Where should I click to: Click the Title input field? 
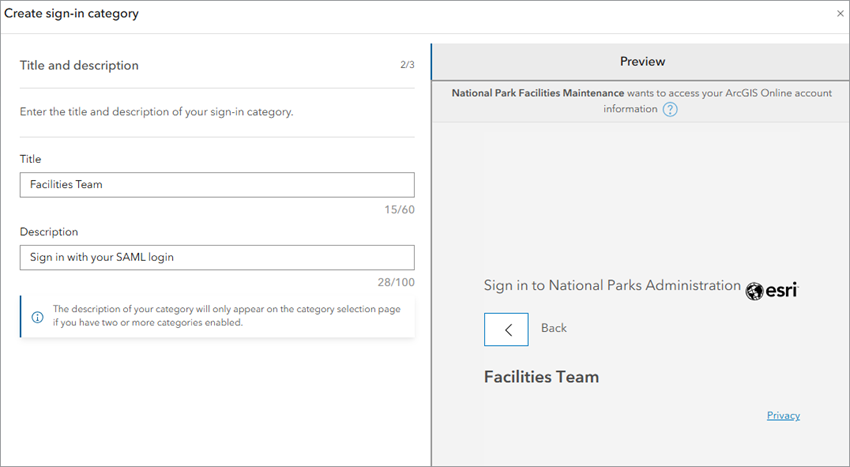click(217, 185)
